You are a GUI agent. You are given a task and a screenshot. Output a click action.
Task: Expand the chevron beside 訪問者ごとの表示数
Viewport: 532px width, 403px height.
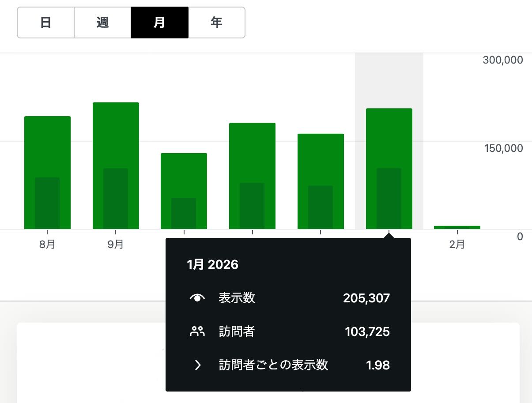pyautogui.click(x=198, y=365)
